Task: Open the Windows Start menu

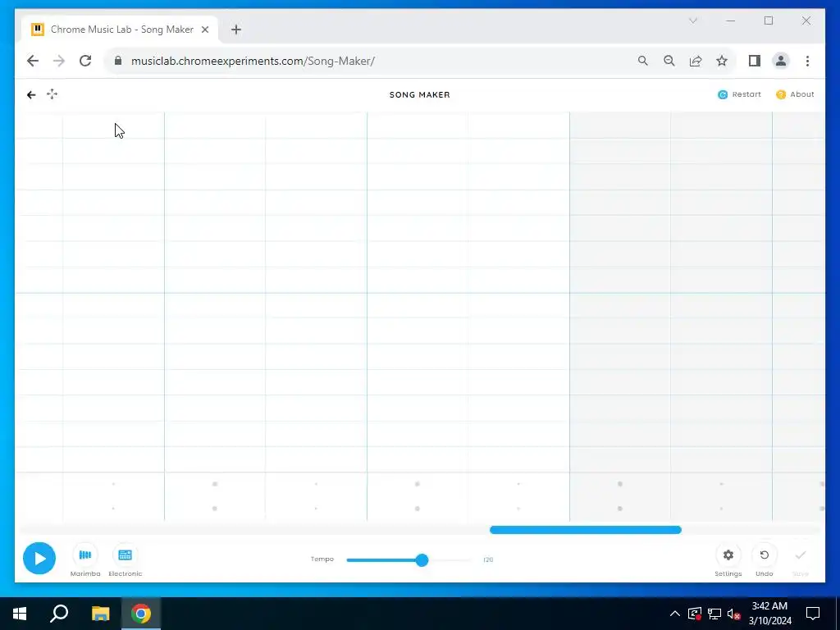Action: pos(20,614)
